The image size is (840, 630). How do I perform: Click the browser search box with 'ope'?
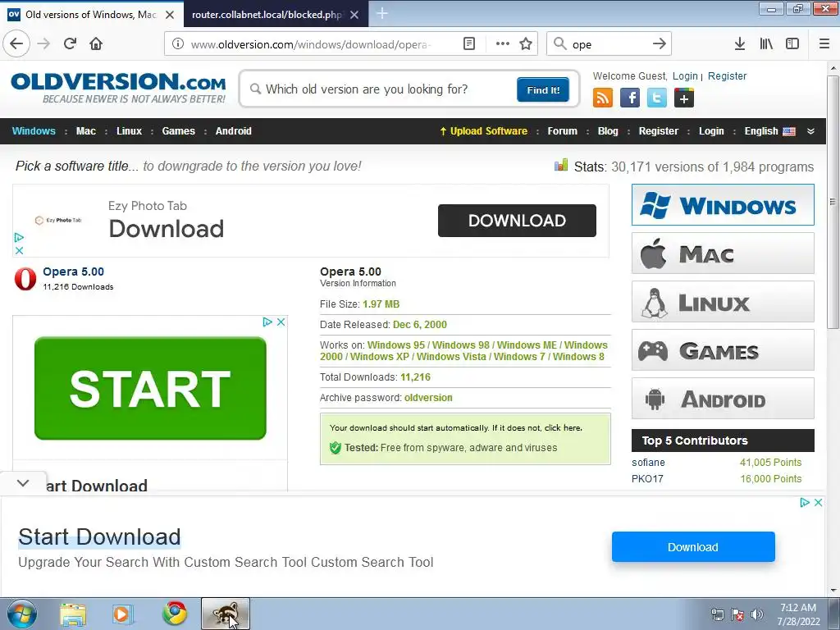click(x=609, y=44)
